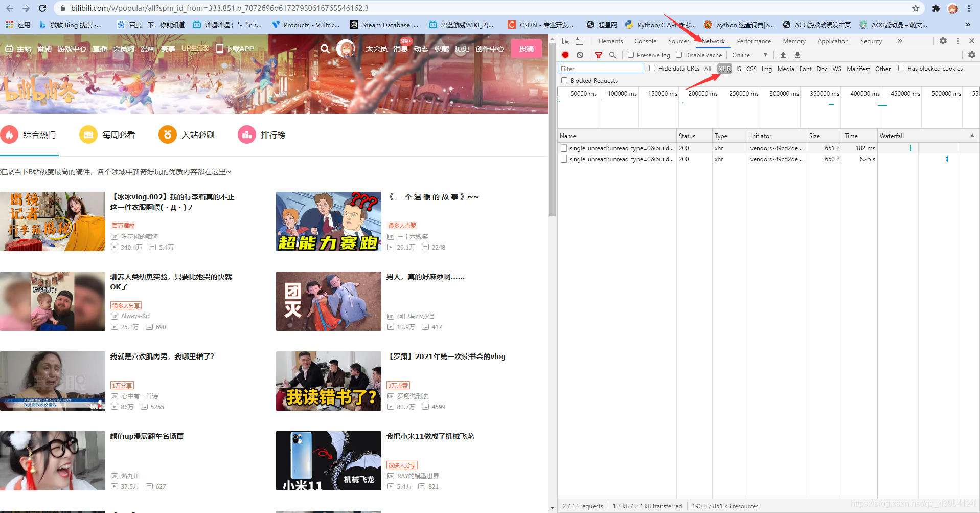Open DevTools settings gear

(x=943, y=41)
